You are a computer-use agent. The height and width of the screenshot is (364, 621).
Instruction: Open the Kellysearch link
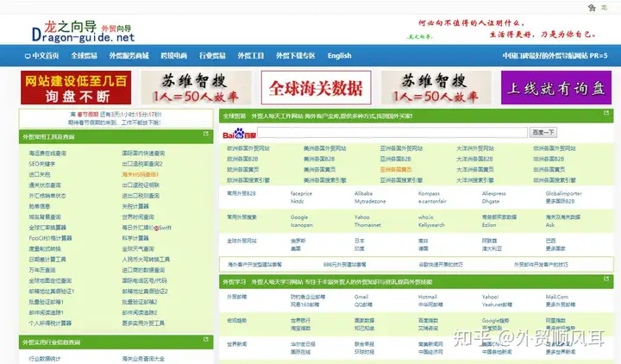click(431, 225)
